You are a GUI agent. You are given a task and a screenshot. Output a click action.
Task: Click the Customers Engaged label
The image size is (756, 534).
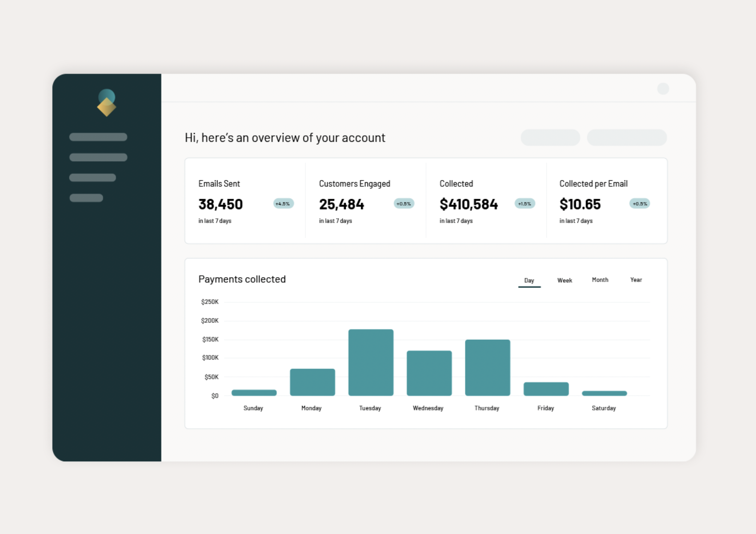[354, 184]
